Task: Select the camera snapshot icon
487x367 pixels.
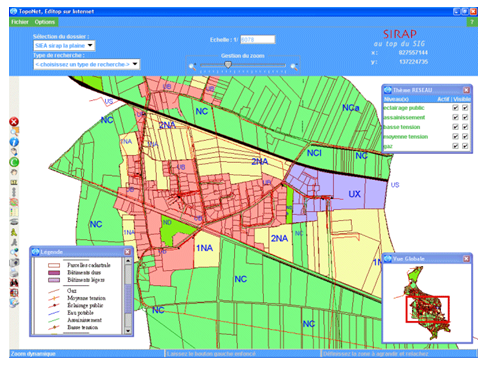Action: (14, 262)
